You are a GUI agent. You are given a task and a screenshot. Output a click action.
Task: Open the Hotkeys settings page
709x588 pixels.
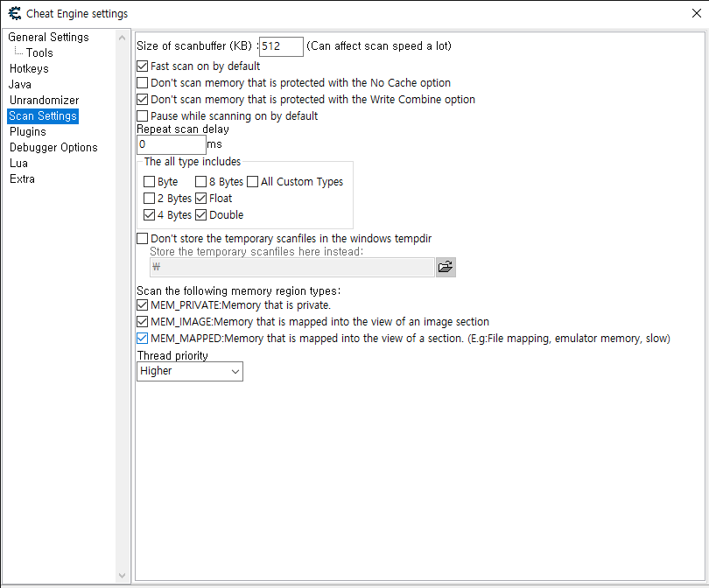[x=29, y=69]
